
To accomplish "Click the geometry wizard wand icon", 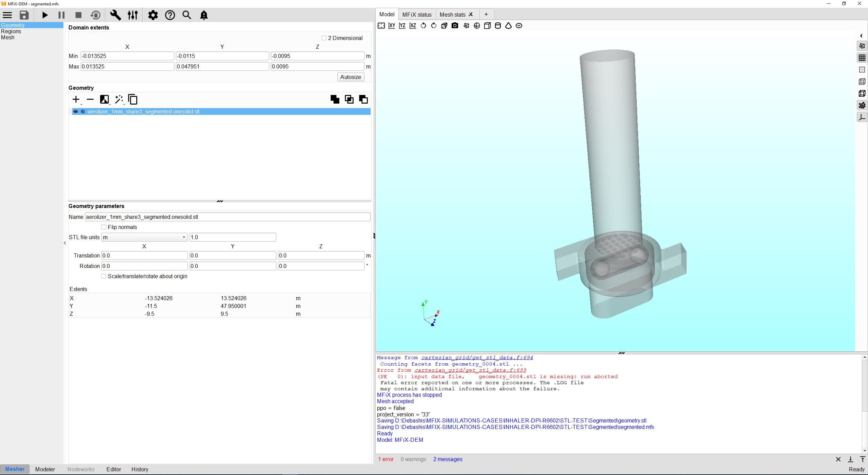I will (119, 99).
